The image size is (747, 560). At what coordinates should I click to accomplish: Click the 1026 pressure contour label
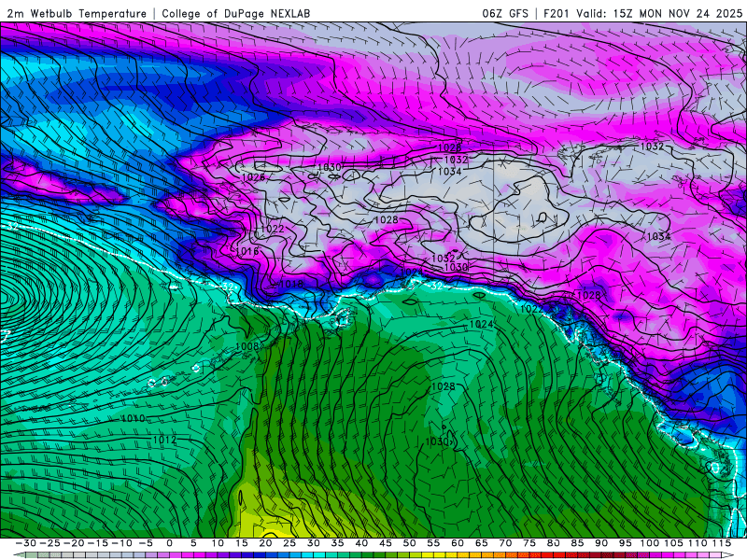click(x=253, y=177)
